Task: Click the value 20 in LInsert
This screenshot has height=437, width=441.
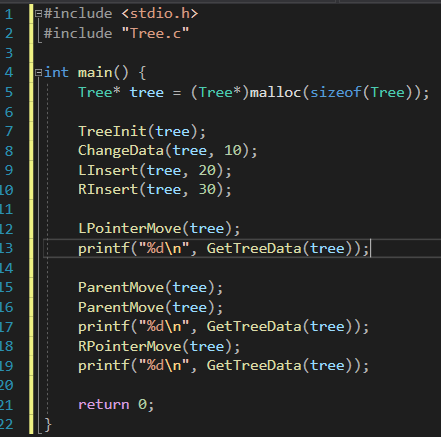Action: point(207,170)
